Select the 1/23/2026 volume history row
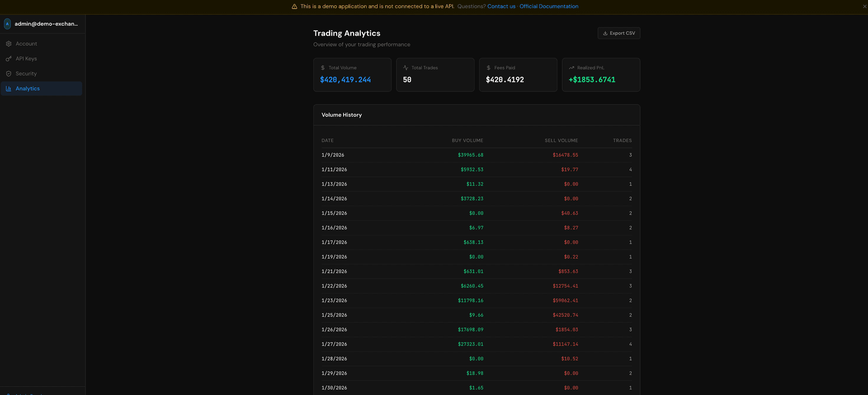This screenshot has width=868, height=395. coord(476,300)
